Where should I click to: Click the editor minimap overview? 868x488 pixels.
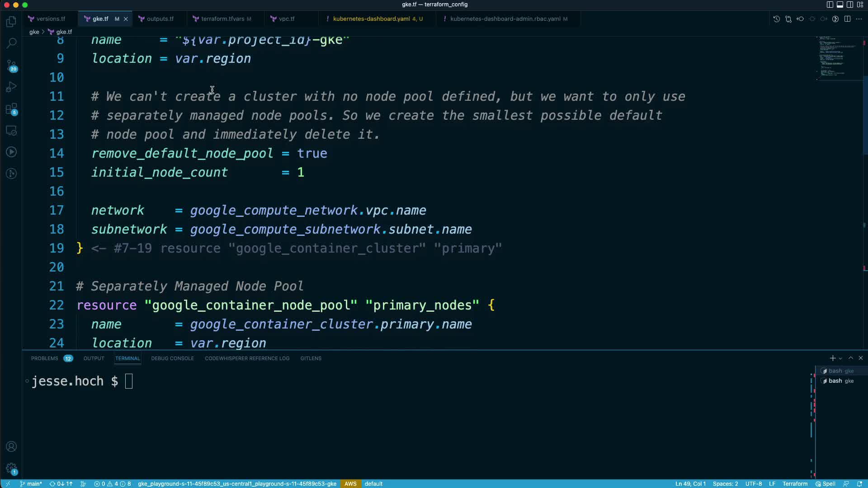coord(838,59)
